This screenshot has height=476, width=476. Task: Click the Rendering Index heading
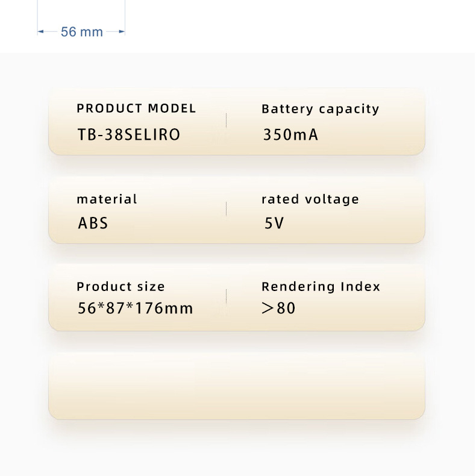321,287
